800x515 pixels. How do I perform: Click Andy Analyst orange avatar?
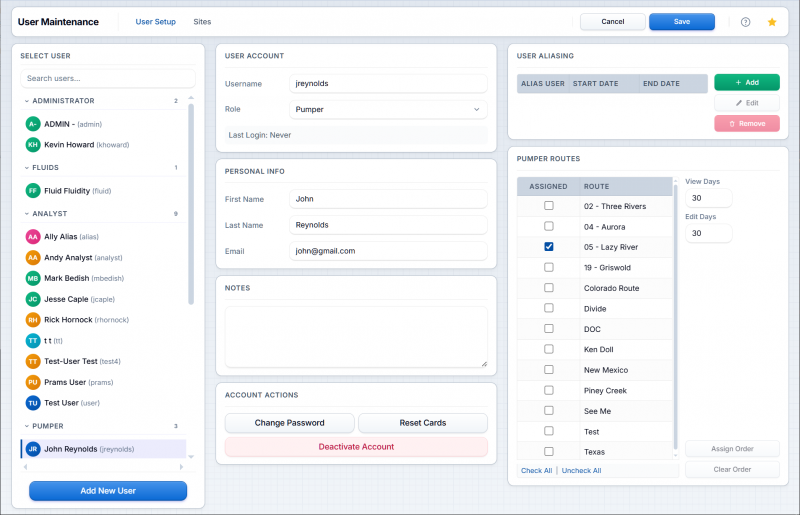pos(33,258)
